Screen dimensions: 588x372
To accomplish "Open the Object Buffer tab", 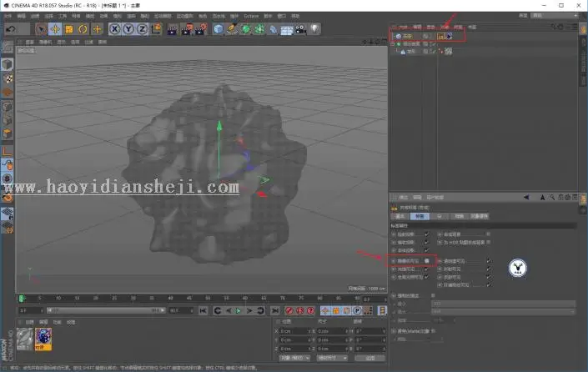I will pos(480,216).
